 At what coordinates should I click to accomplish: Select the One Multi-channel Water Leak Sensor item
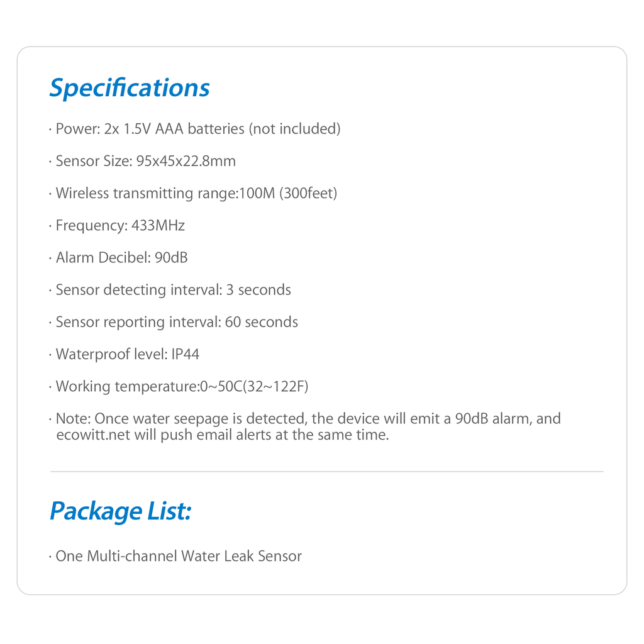178,556
